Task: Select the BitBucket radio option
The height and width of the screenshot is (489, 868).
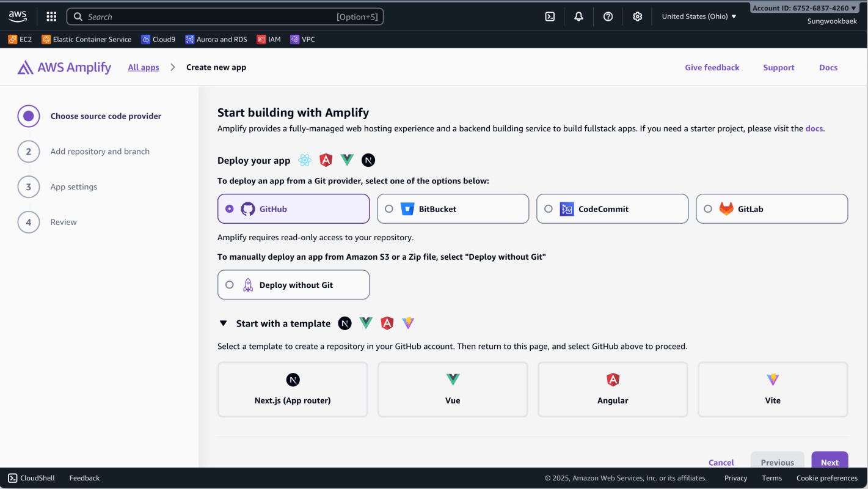Action: point(389,209)
